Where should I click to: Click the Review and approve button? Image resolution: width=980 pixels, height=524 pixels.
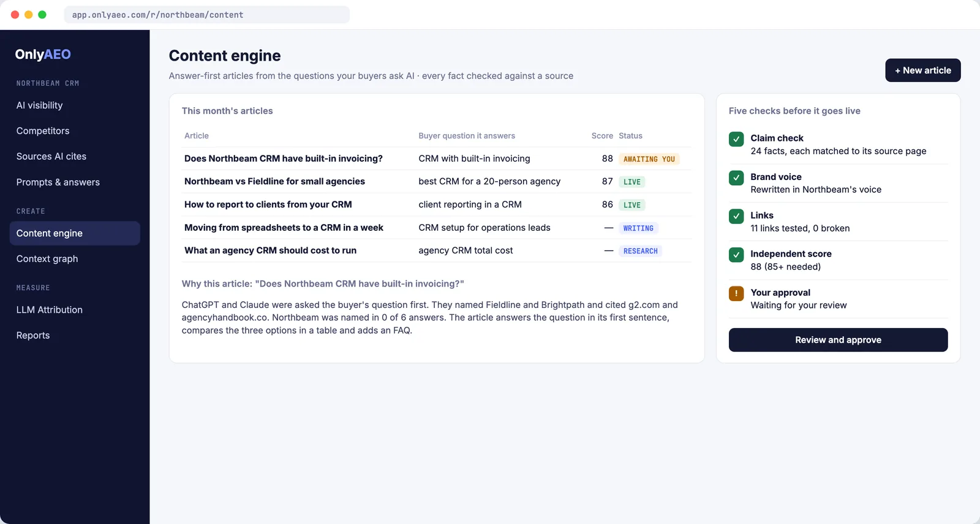click(x=838, y=340)
